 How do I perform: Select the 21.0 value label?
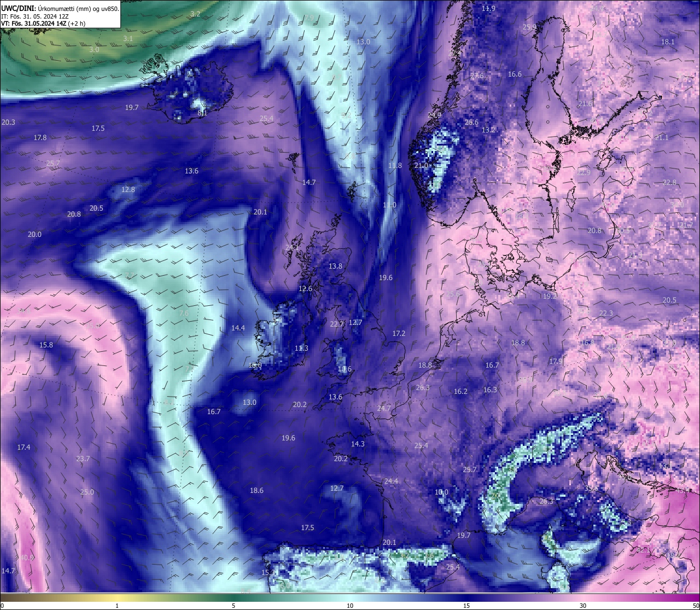[x=421, y=166]
